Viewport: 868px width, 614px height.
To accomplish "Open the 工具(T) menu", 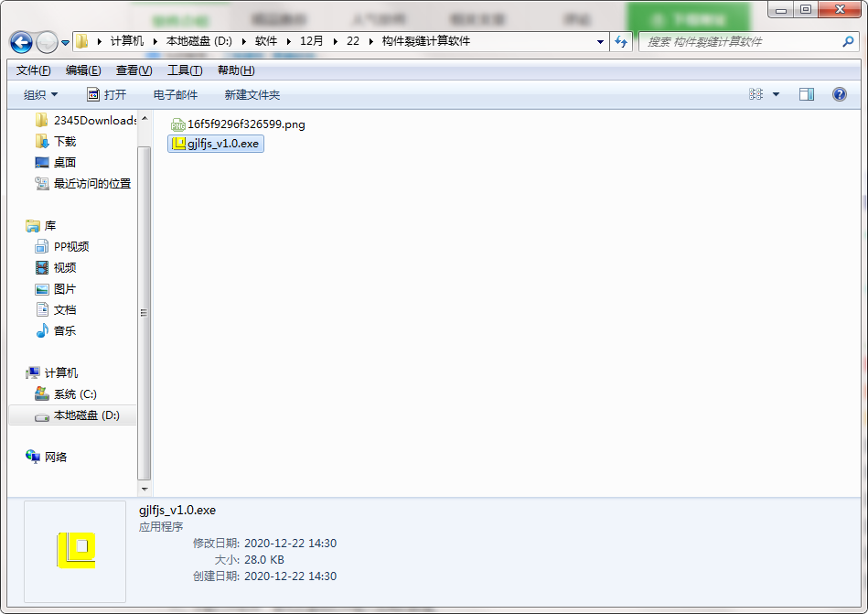I will tap(184, 70).
